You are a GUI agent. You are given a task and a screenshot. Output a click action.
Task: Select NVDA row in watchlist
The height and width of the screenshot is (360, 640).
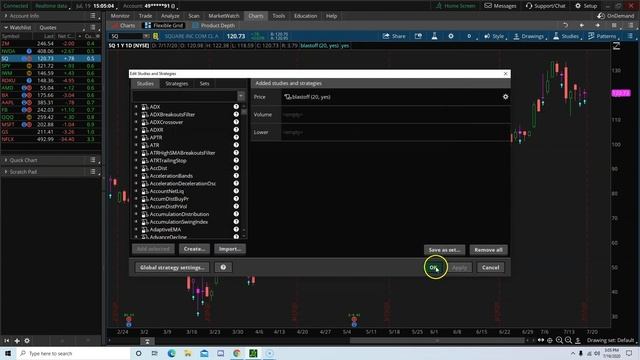coord(51,51)
